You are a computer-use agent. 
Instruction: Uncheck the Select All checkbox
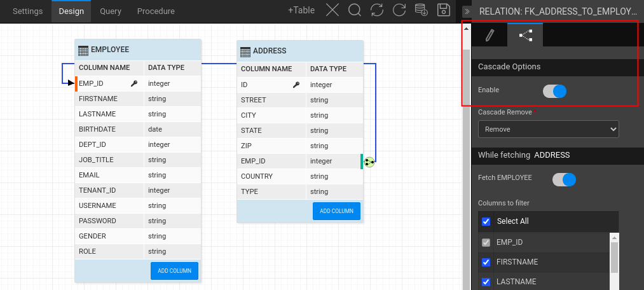486,221
